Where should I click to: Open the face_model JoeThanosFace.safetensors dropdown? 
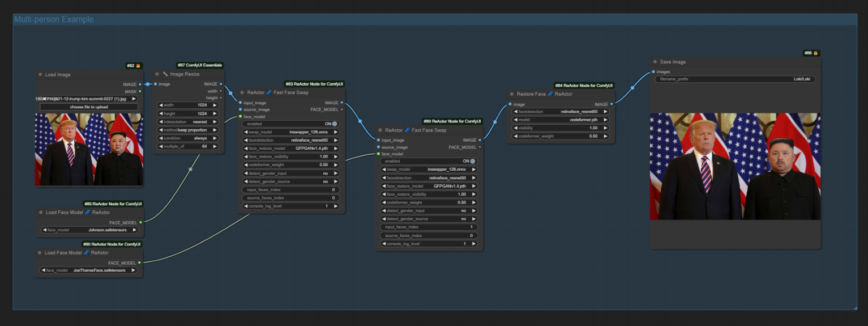pyautogui.click(x=89, y=270)
